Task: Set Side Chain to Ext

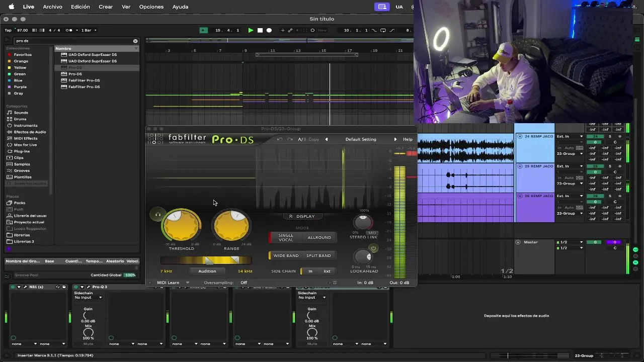Action: [x=327, y=271]
